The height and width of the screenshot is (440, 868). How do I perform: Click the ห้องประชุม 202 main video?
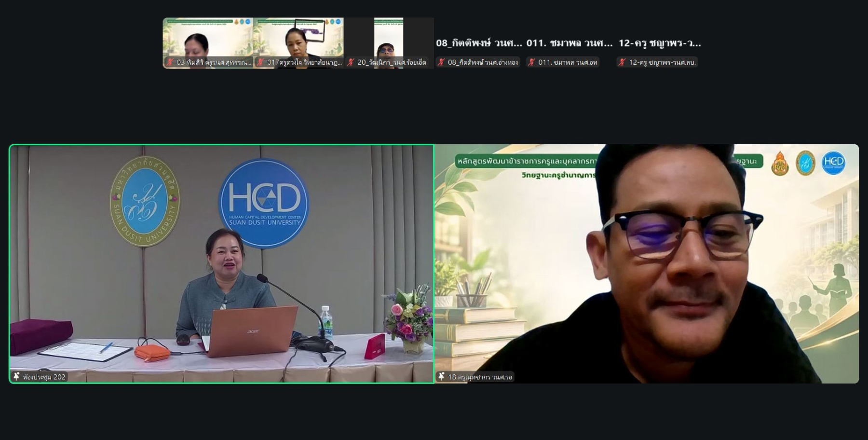tap(221, 264)
